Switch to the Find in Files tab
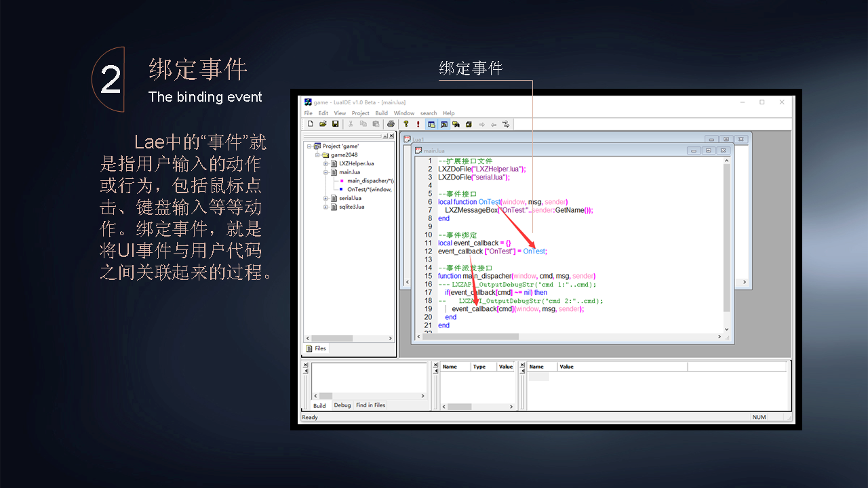The width and height of the screenshot is (868, 488). (x=371, y=405)
